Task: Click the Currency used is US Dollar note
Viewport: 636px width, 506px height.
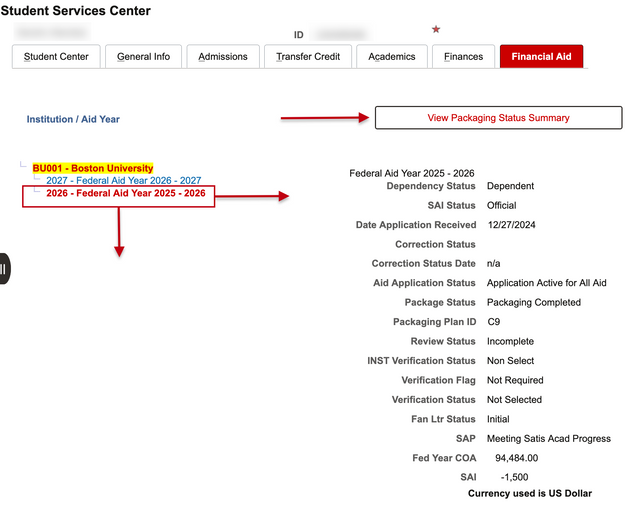Action: pos(530,493)
